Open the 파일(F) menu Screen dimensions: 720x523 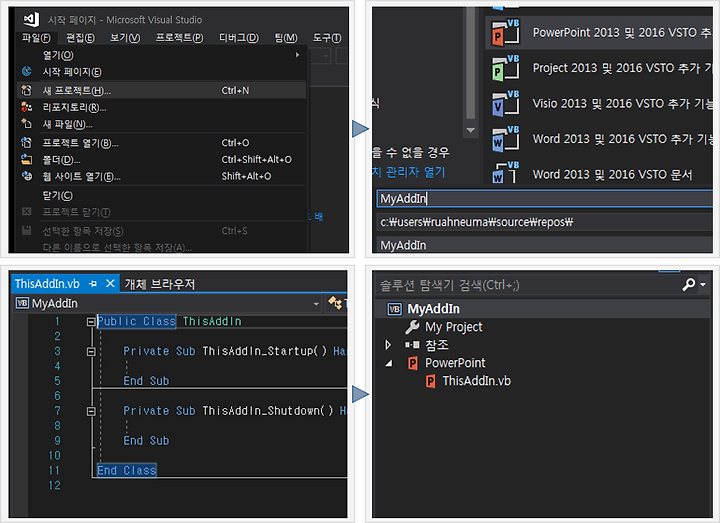[36, 38]
